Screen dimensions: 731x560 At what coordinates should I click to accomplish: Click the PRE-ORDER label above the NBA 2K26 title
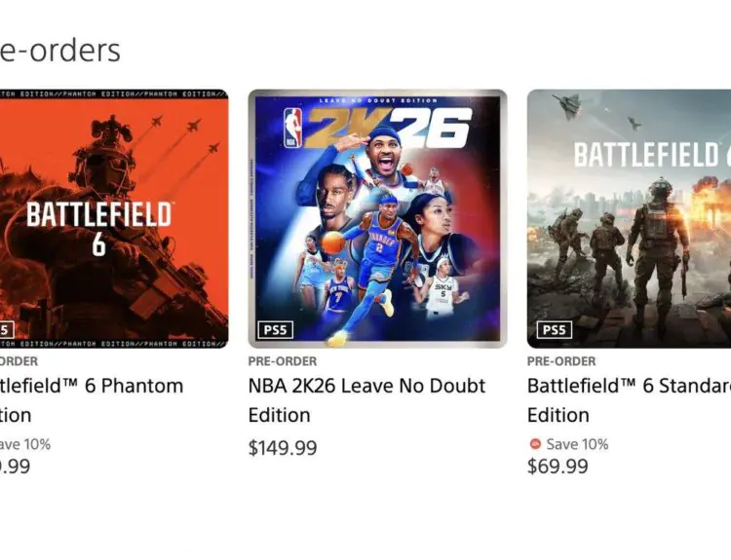click(283, 361)
